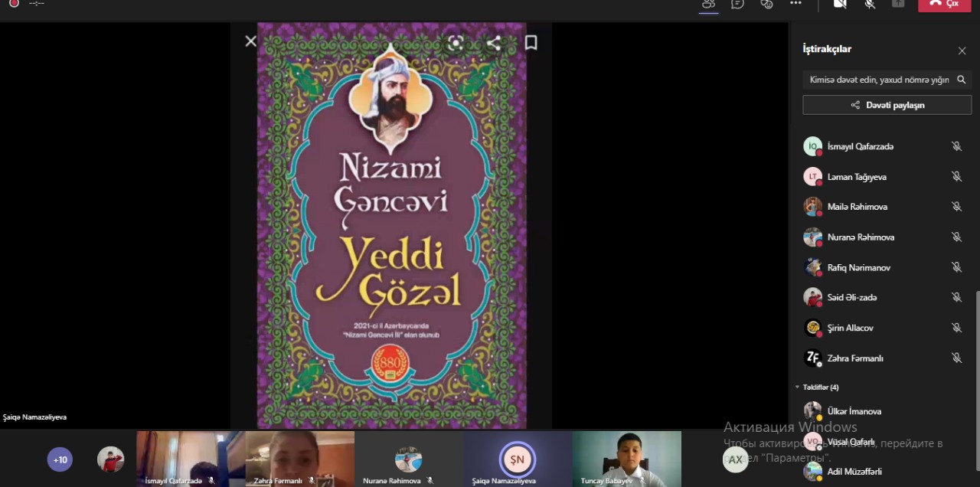Screen dimensions: 980x487
Task: Click the lens scan icon on image
Action: click(x=456, y=43)
